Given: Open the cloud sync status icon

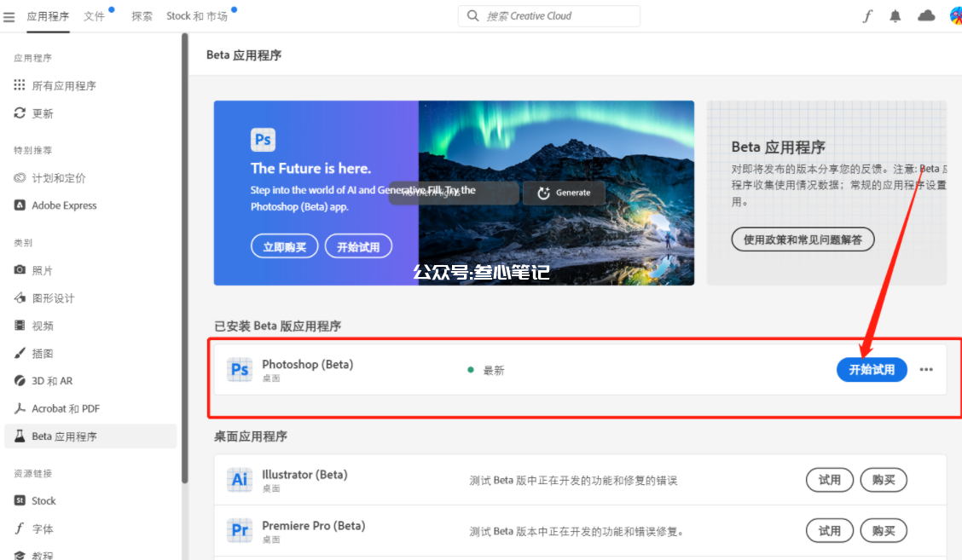Looking at the screenshot, I should (x=926, y=16).
